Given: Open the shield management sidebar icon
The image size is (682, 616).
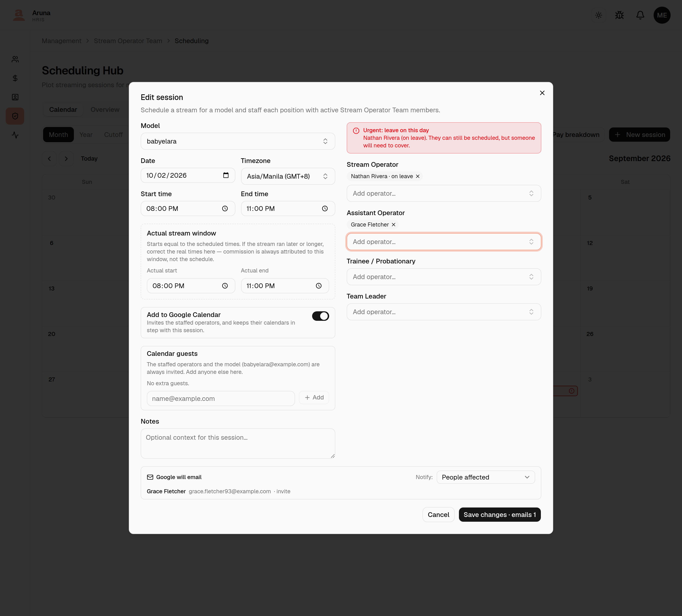Looking at the screenshot, I should (15, 116).
